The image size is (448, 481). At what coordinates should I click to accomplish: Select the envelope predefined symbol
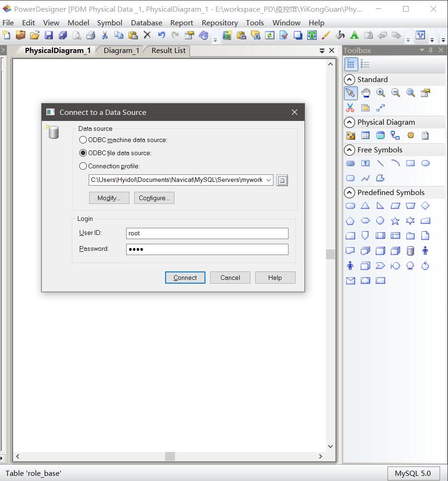click(x=351, y=281)
